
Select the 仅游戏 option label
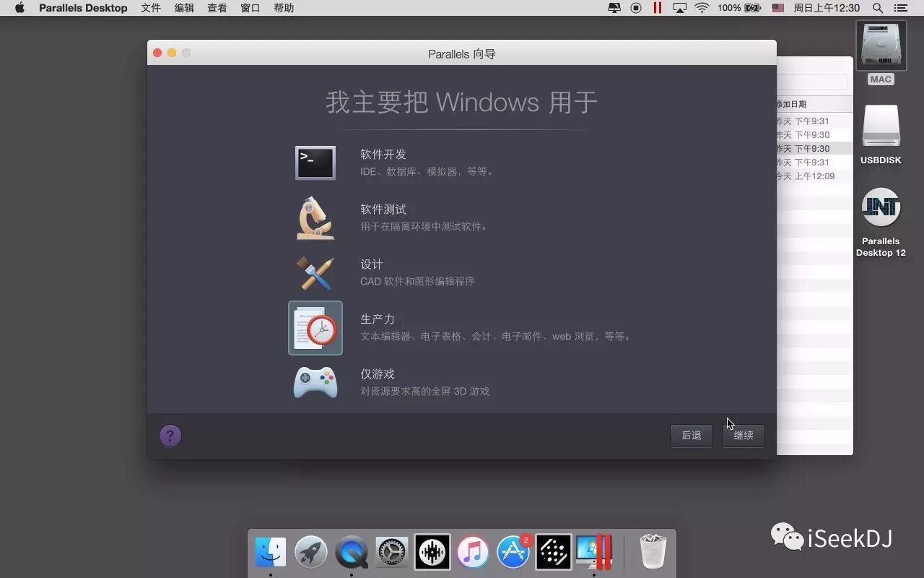pos(378,374)
